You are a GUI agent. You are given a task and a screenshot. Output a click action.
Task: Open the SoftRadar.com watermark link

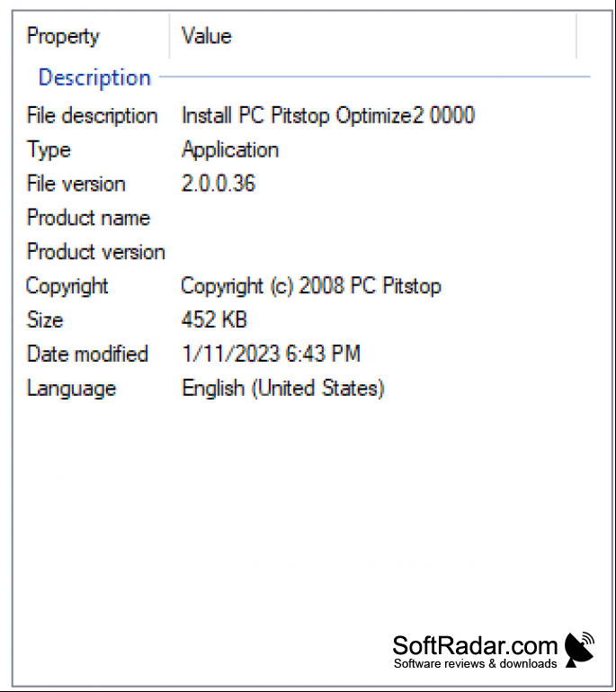click(475, 651)
